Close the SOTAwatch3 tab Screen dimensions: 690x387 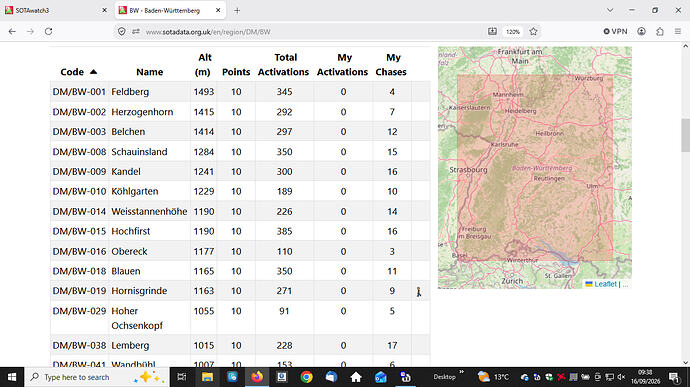[104, 10]
